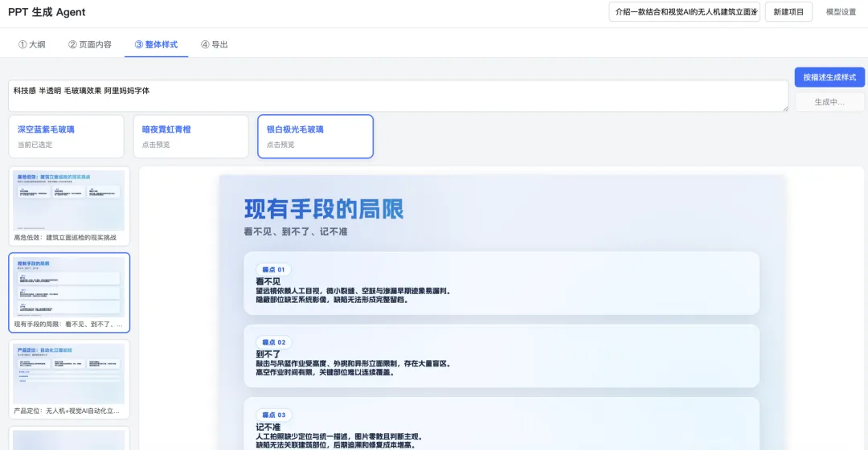Select the 整体样式 tab
868x450 pixels.
tap(156, 44)
